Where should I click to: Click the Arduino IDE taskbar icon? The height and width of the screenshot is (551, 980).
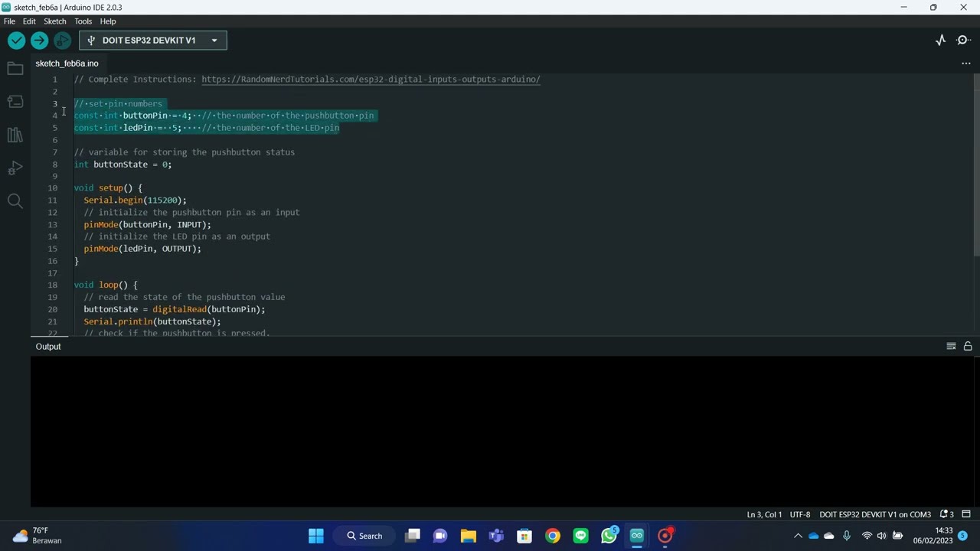click(x=637, y=536)
